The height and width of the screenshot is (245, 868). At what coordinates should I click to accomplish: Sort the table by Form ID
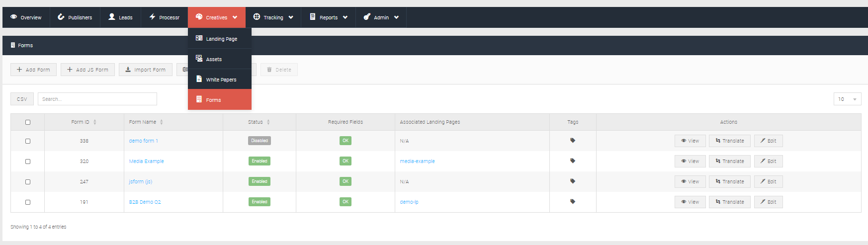click(84, 122)
